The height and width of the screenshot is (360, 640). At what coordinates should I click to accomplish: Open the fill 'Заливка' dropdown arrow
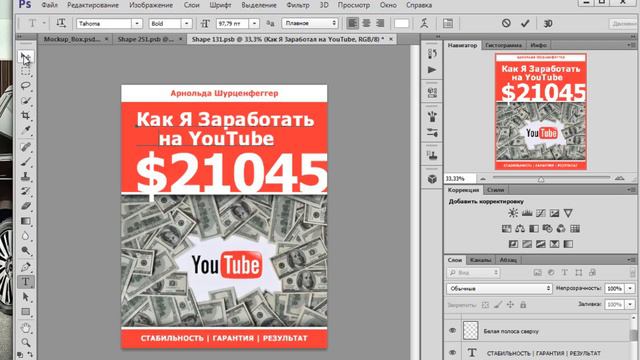tap(630, 304)
